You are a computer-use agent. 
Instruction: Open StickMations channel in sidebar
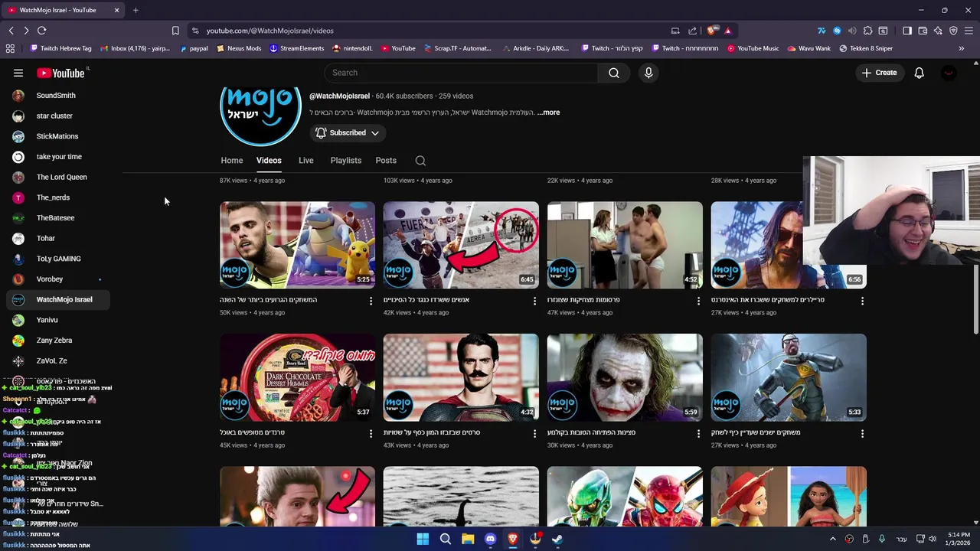58,136
